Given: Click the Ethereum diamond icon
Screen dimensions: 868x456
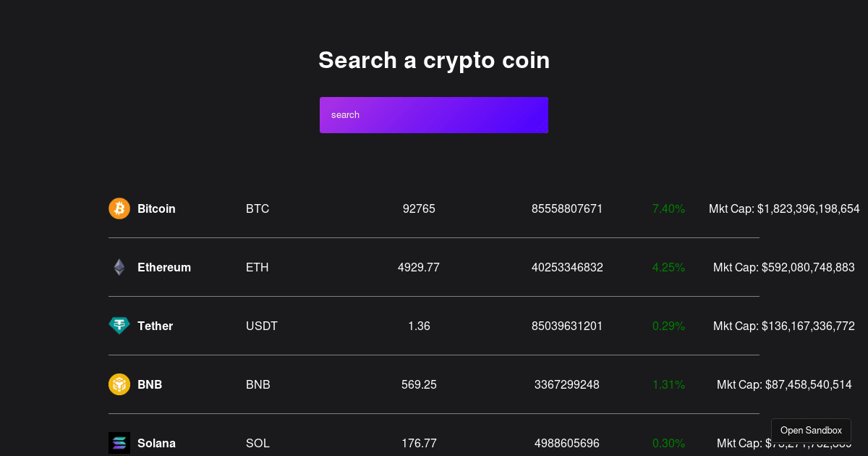Looking at the screenshot, I should click(x=119, y=267).
